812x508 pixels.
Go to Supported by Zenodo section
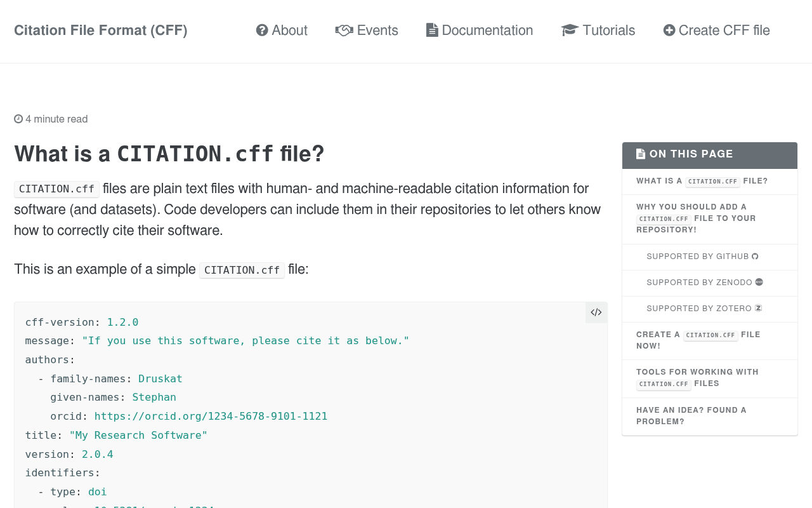pyautogui.click(x=709, y=283)
